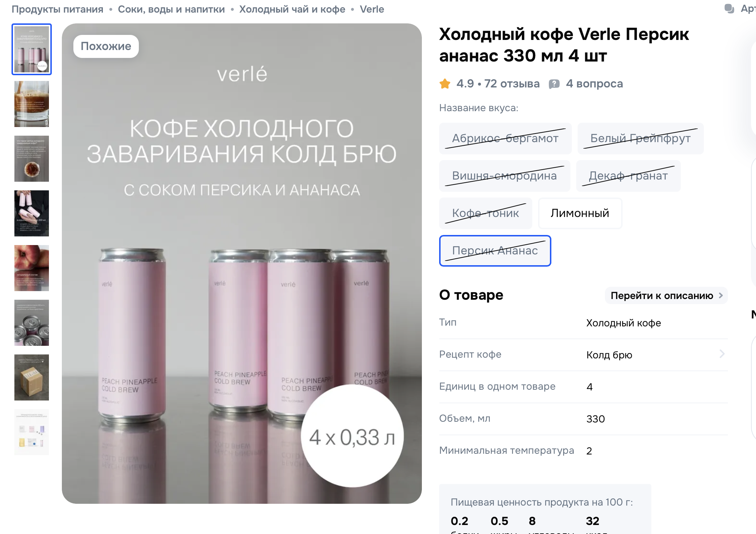Expand the Рецепт кофе row chevron
The width and height of the screenshot is (756, 534).
(721, 354)
